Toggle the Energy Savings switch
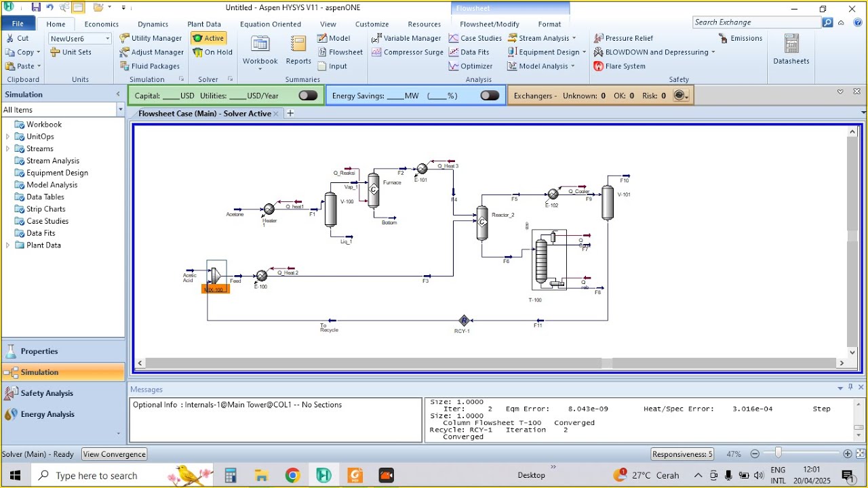868x488 pixels. (490, 96)
